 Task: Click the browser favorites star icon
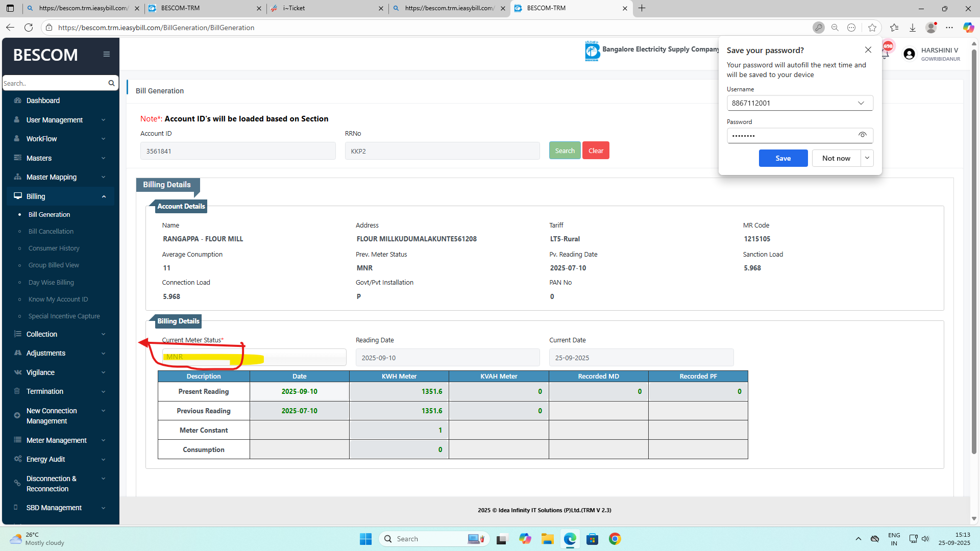(872, 28)
